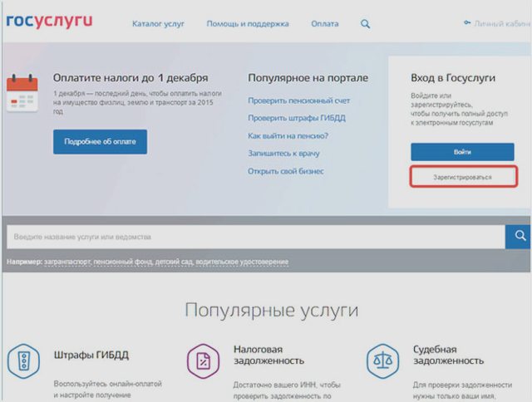532x402 pixels.
Task: Click the Войти button
Action: [x=462, y=152]
